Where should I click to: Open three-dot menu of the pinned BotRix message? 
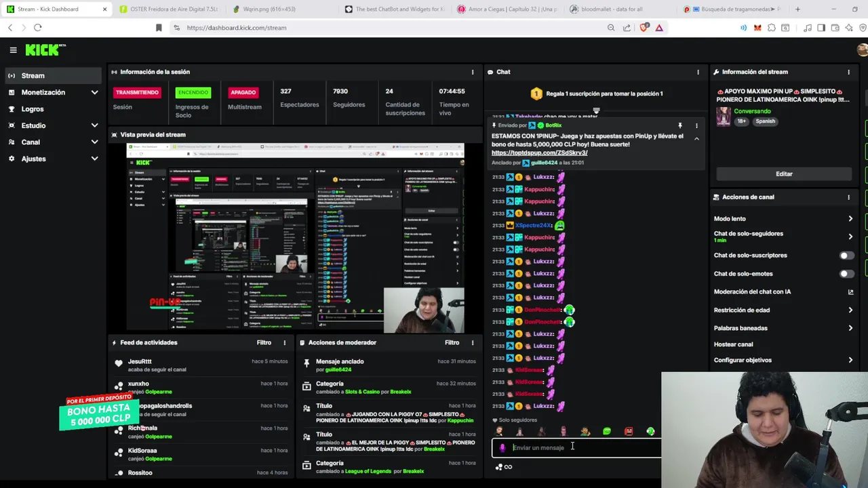pos(696,125)
